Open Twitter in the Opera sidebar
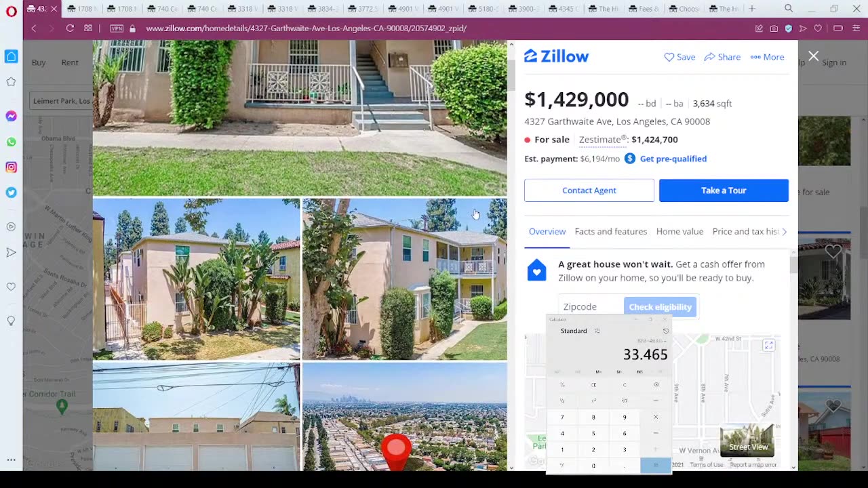The width and height of the screenshot is (868, 488). 11,192
